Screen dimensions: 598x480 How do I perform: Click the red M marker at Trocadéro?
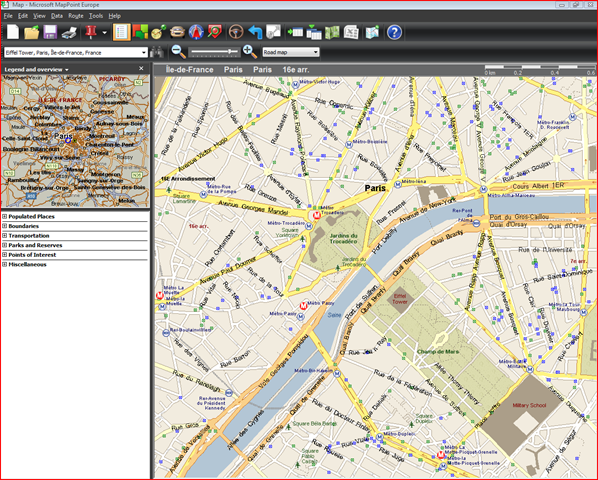316,216
